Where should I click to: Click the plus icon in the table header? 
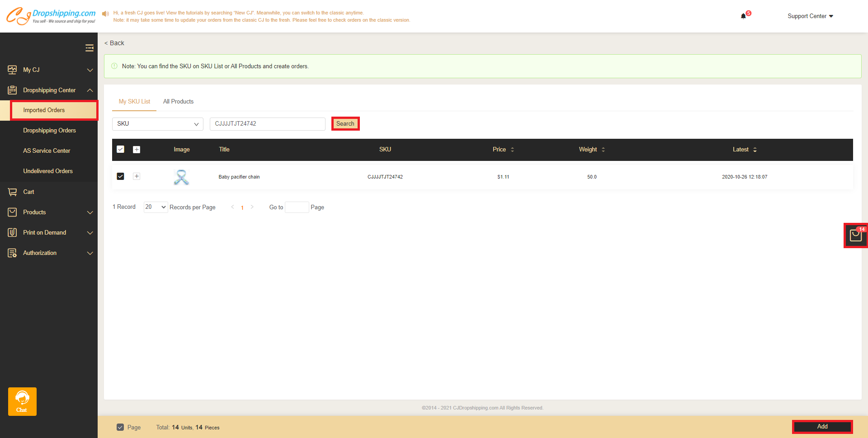(137, 150)
